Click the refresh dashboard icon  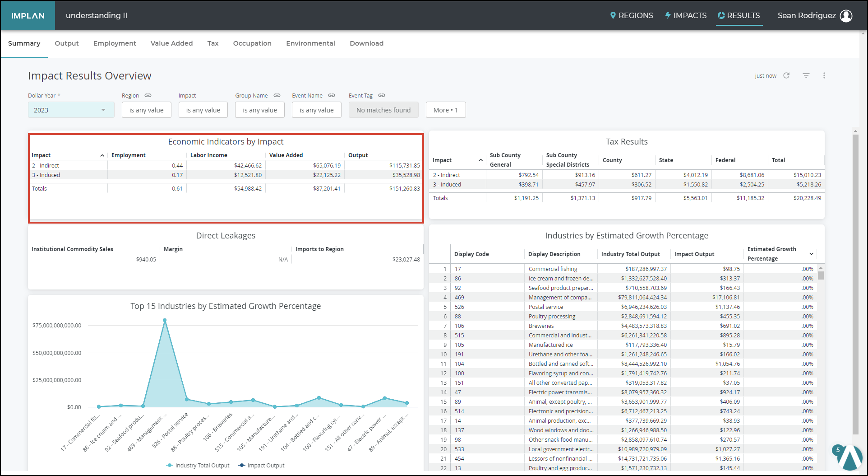click(786, 75)
